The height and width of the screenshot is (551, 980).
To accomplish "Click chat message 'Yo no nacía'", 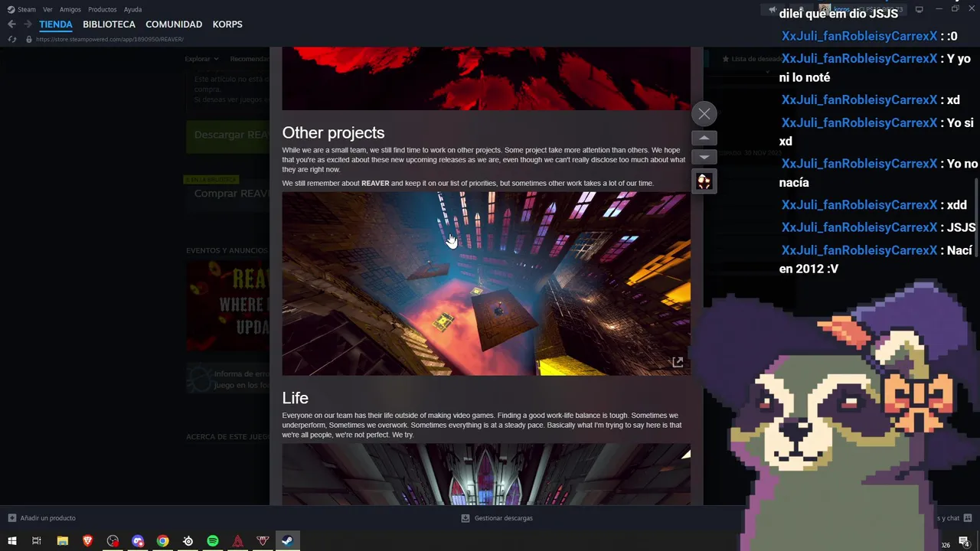I will (x=879, y=173).
